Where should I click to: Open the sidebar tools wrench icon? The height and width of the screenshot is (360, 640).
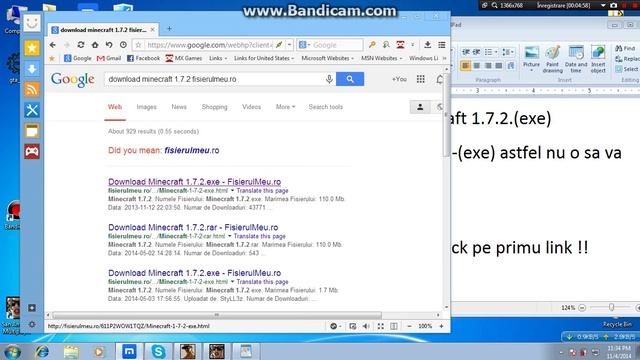pos(32,110)
